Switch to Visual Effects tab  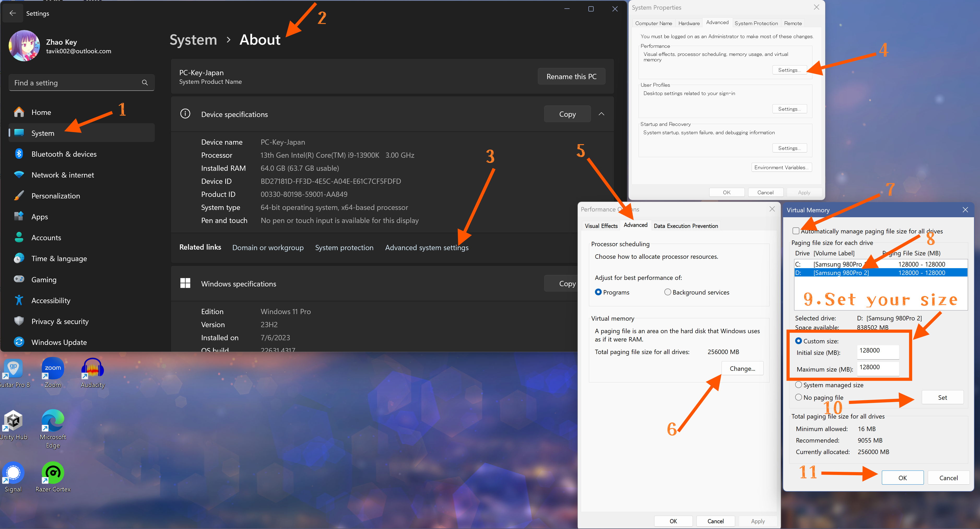click(601, 226)
